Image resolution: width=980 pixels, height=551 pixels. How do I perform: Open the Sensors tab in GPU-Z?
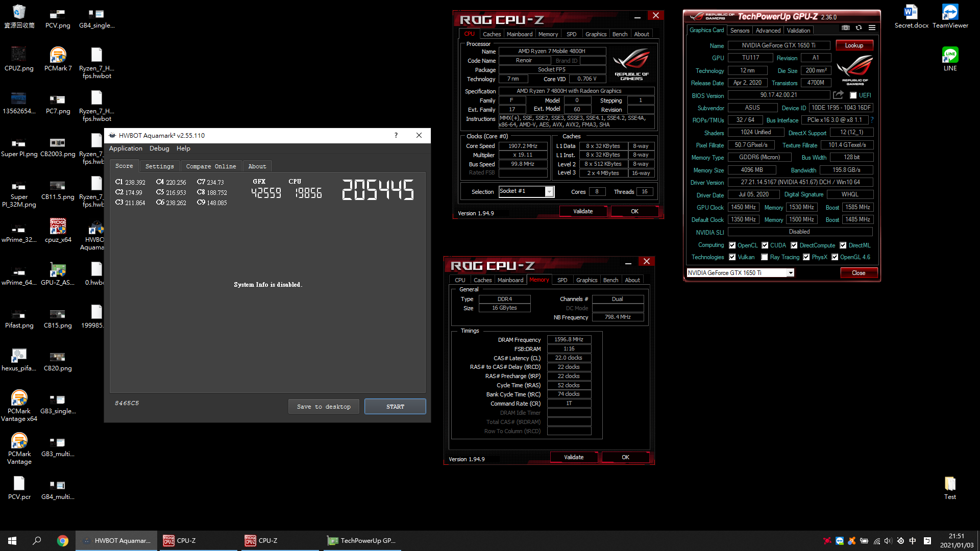740,31
